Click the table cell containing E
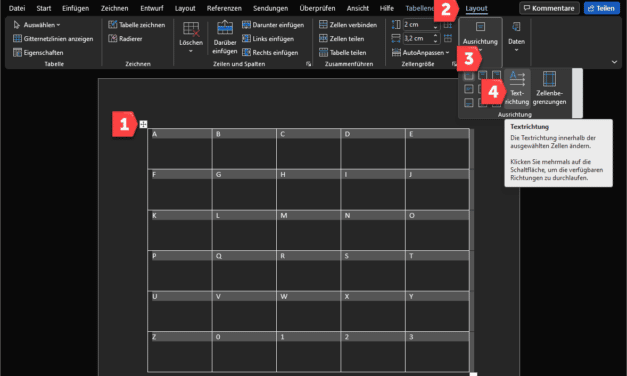 point(437,148)
